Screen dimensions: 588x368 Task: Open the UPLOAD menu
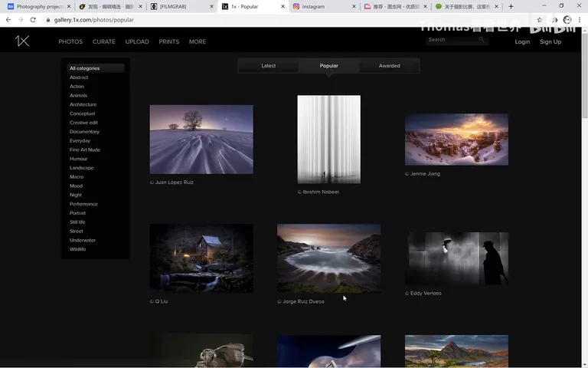coord(137,41)
